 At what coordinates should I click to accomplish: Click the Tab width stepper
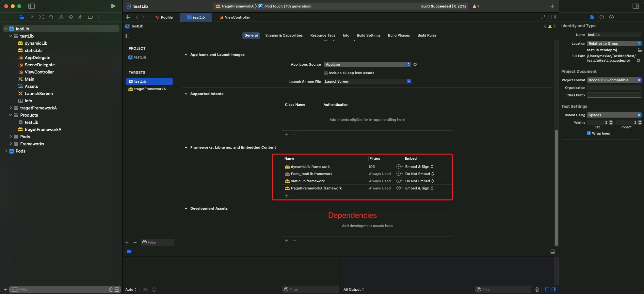point(611,122)
